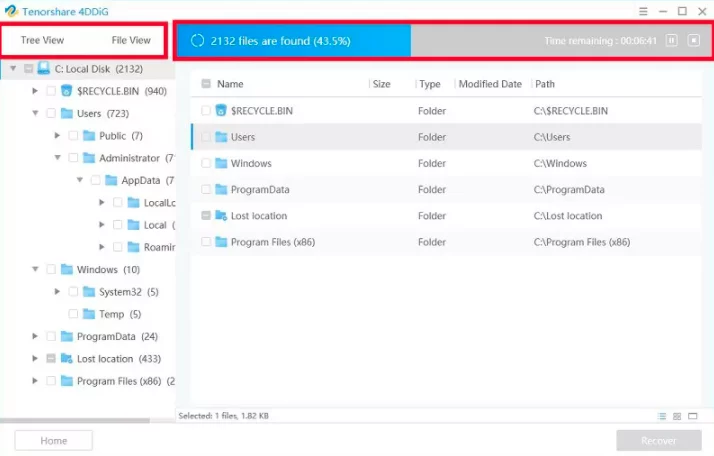Image resolution: width=714 pixels, height=456 pixels.
Task: Check the ProgramData checkbox in file list
Action: [206, 189]
